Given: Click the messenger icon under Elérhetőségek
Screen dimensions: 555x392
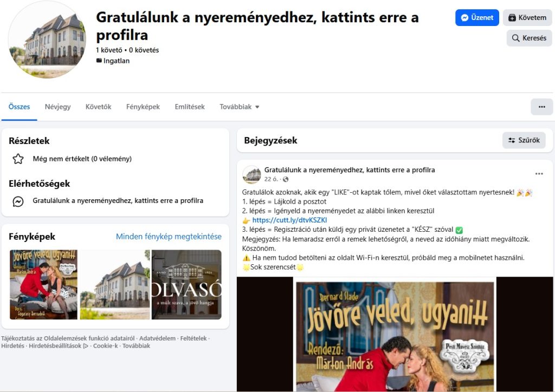Looking at the screenshot, I should tap(18, 201).
